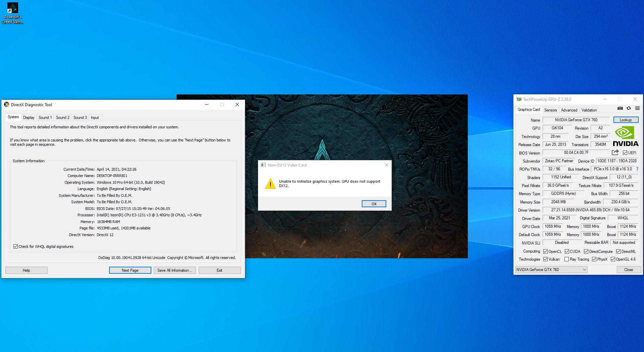Switch to Validation tab in GPU-Z

(x=589, y=110)
